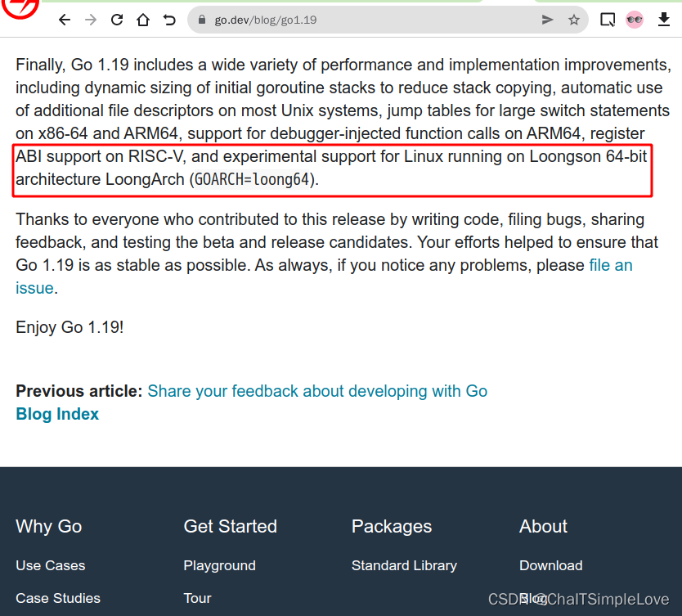Open the About footer heading
This screenshot has width=682, height=616.
coord(543,526)
